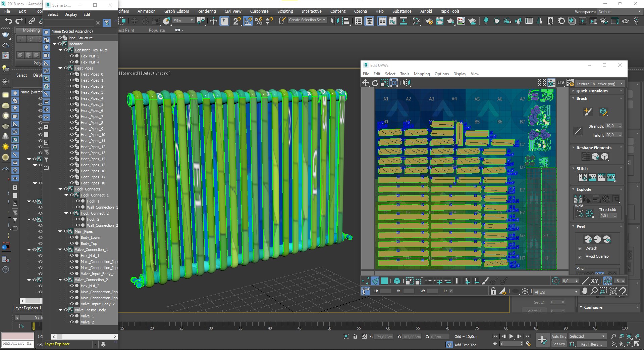
Task: Uncheck the Detach checkbox
Action: point(580,249)
